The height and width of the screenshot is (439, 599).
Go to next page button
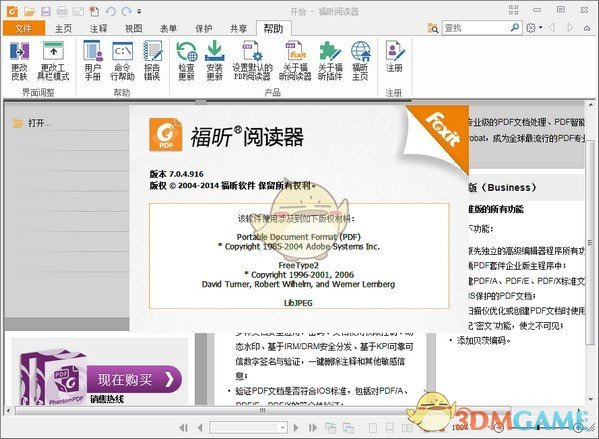[296, 428]
